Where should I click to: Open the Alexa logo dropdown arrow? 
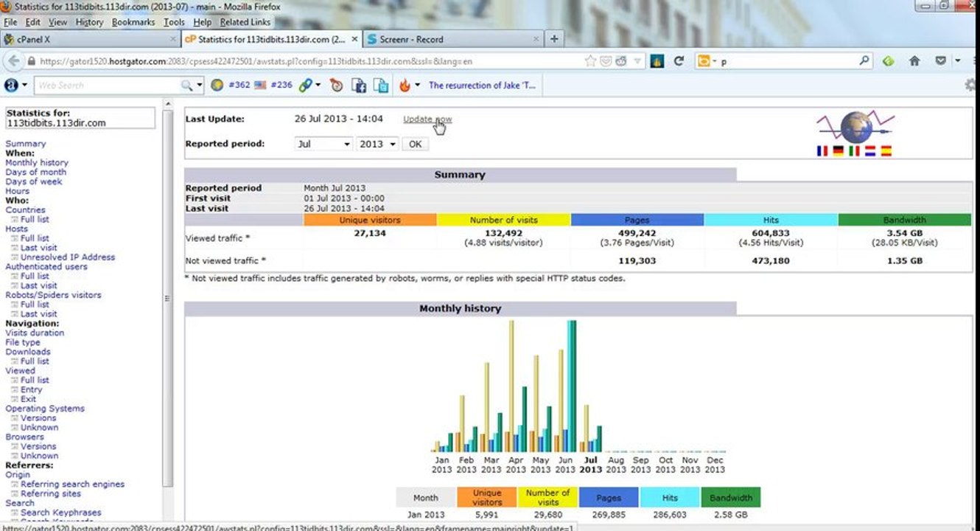(x=24, y=85)
